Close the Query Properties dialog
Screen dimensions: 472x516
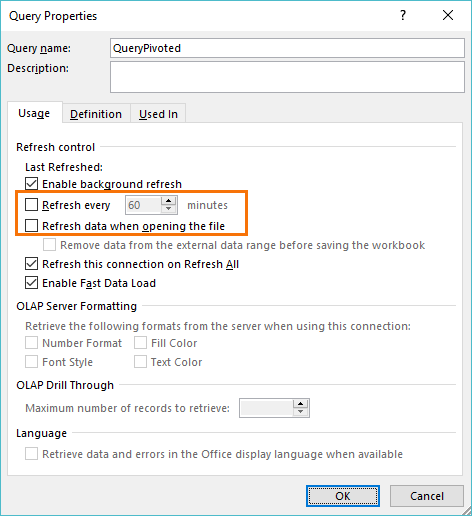pyautogui.click(x=448, y=15)
